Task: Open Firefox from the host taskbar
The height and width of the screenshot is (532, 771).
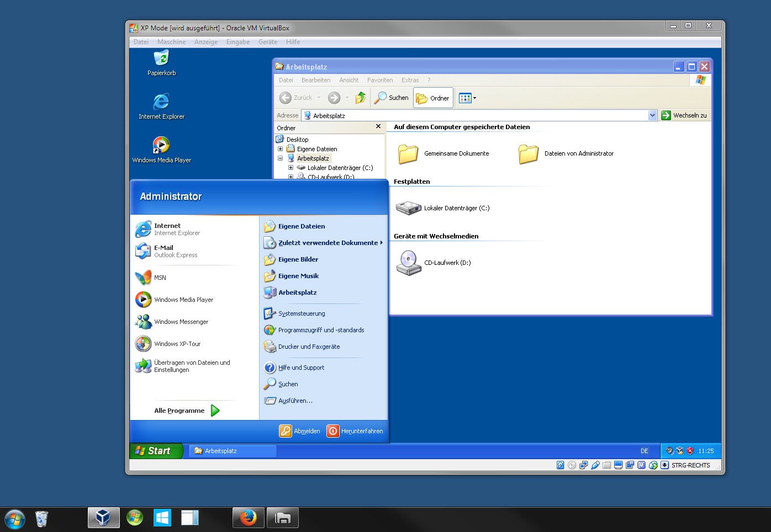Action: (x=248, y=518)
